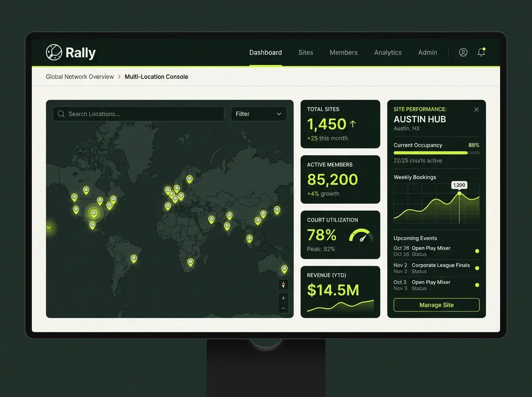Close the Austin Hub site panel
Image resolution: width=532 pixels, height=397 pixels.
477,109
